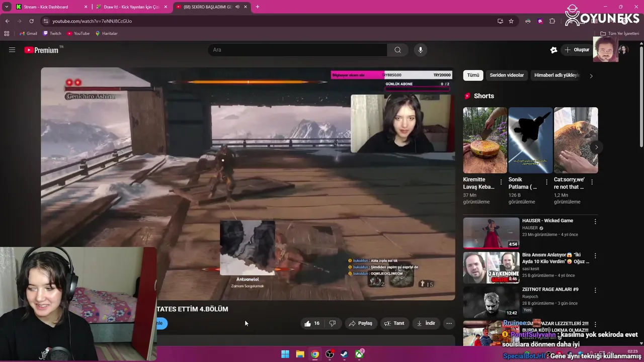Open the Xbox app from the taskbar

pyautogui.click(x=359, y=354)
